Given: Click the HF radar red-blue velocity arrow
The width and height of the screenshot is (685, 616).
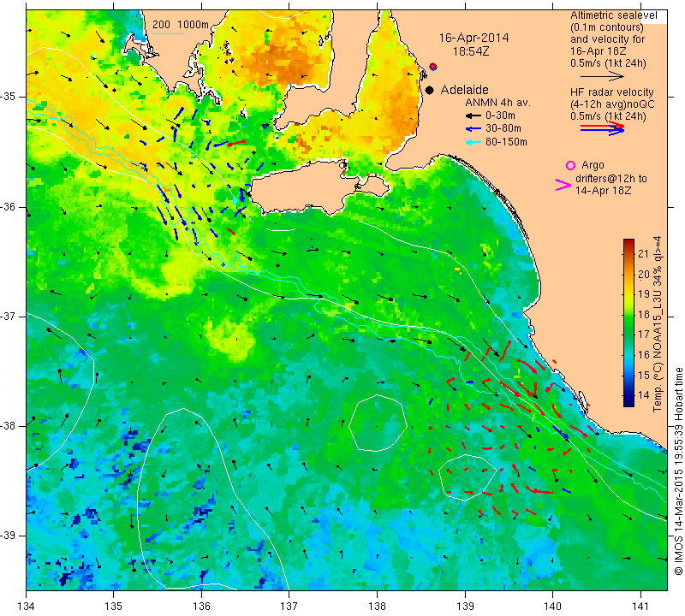Looking at the screenshot, I should tap(603, 128).
